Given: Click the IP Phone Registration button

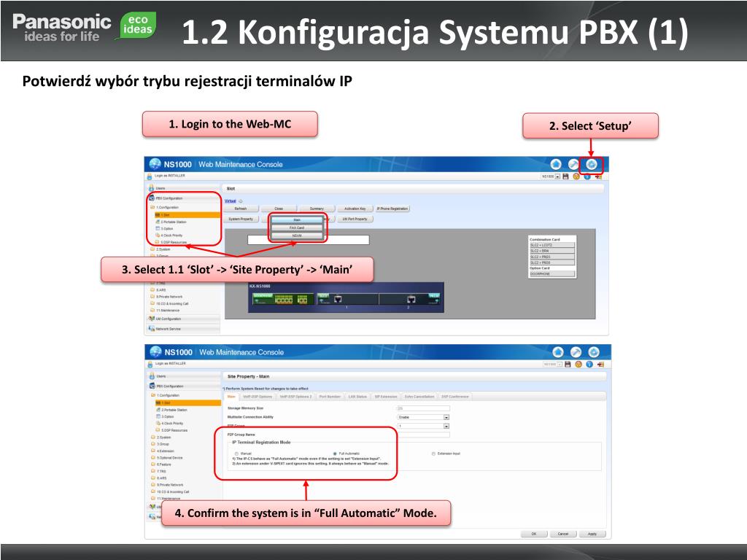Looking at the screenshot, I should pyautogui.click(x=392, y=209).
